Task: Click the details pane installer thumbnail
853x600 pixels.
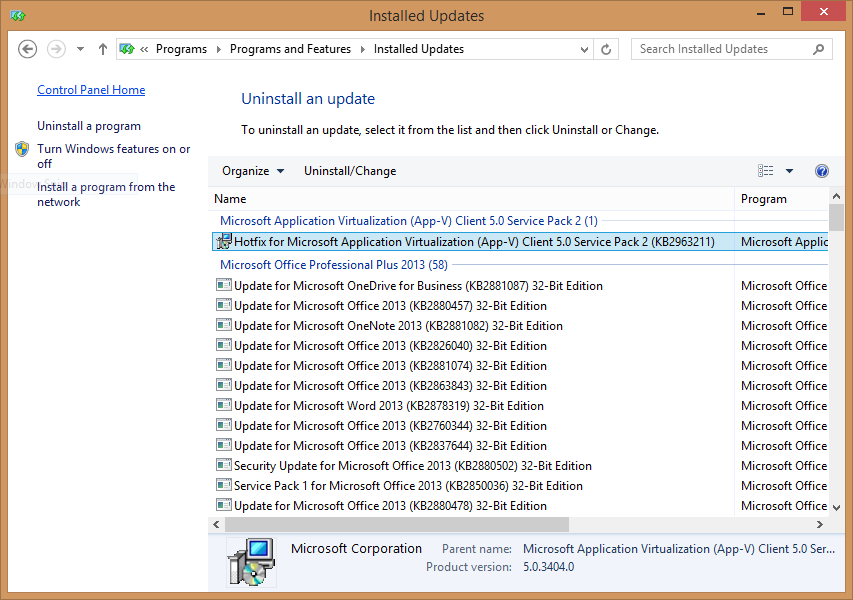Action: tap(251, 562)
